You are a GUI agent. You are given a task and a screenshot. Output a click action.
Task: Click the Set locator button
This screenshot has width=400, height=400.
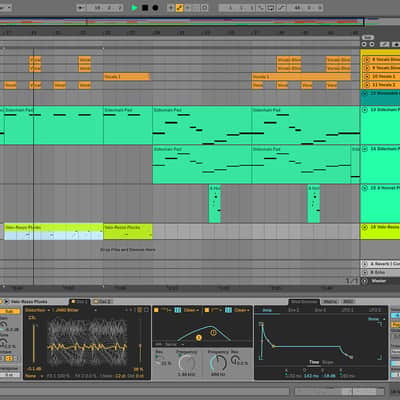click(367, 38)
